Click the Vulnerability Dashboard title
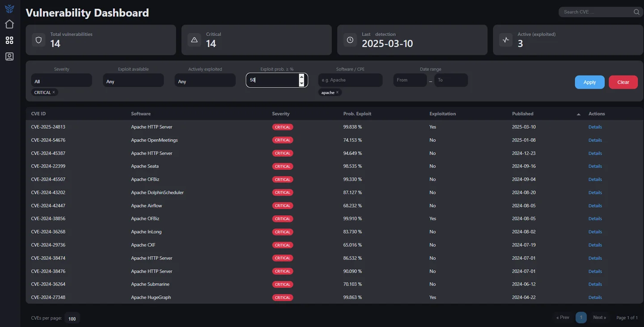This screenshot has height=327, width=644. click(87, 13)
